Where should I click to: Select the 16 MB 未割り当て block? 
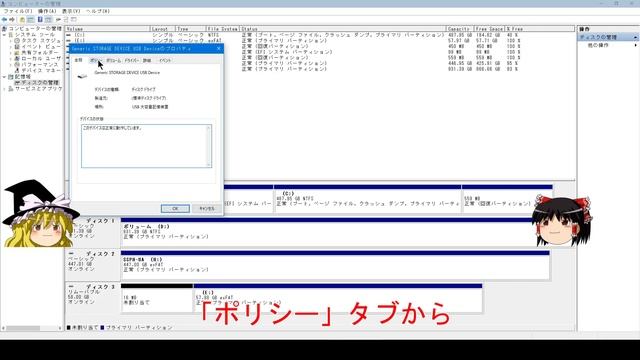tap(157, 299)
